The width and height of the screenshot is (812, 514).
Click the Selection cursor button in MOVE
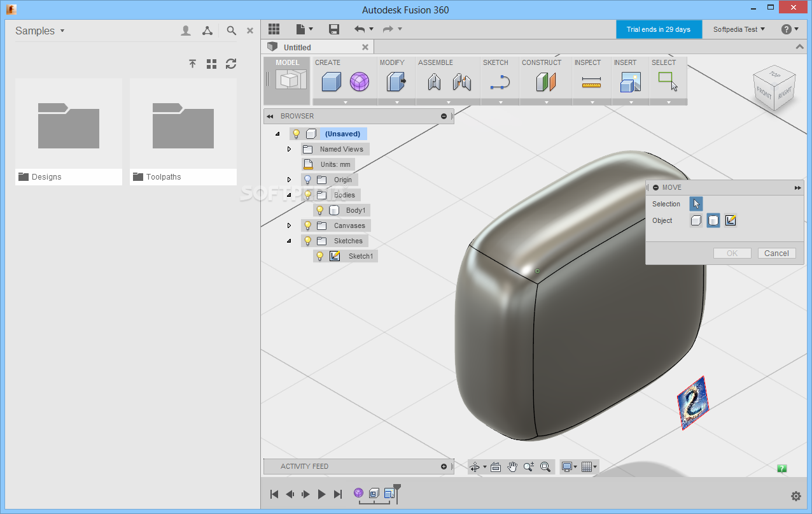pos(696,204)
